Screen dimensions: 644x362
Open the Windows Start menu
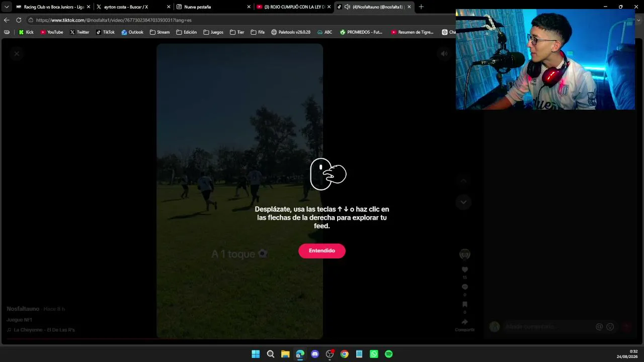tap(256, 354)
